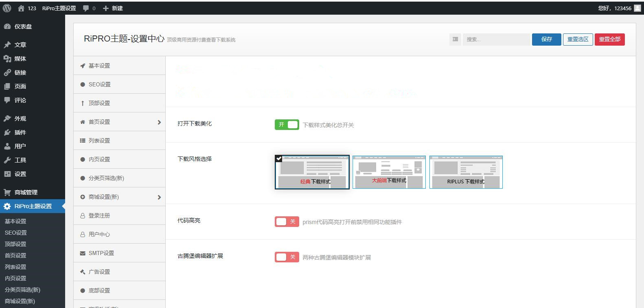Enable the 古腾堡编辑器扩展 switch
Screen dimensions: 644x308
point(287,257)
